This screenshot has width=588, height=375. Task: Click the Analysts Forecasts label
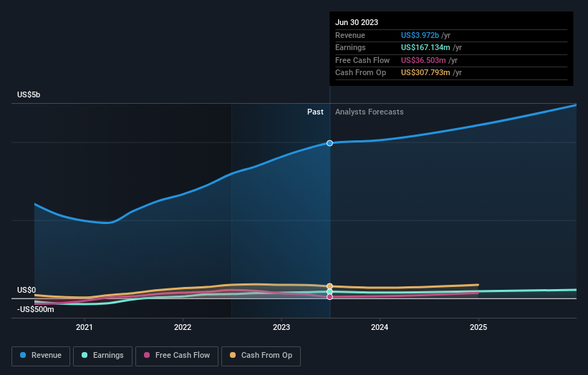[x=370, y=112]
